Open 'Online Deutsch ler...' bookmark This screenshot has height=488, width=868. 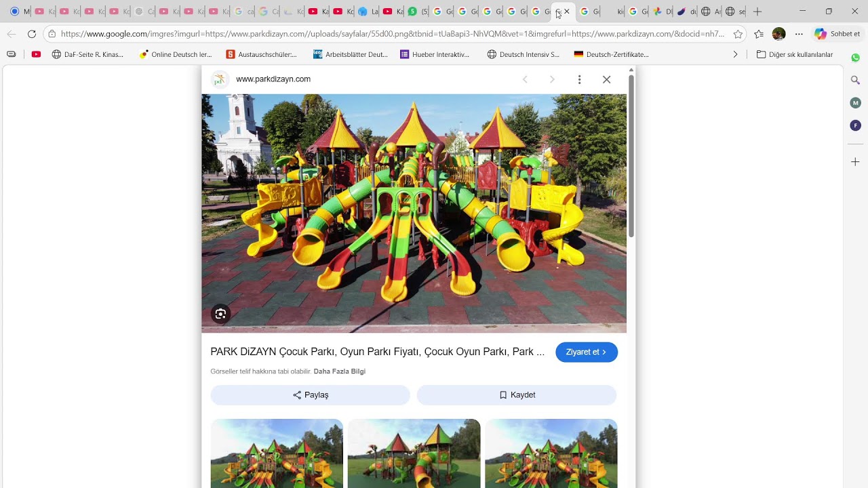click(176, 54)
